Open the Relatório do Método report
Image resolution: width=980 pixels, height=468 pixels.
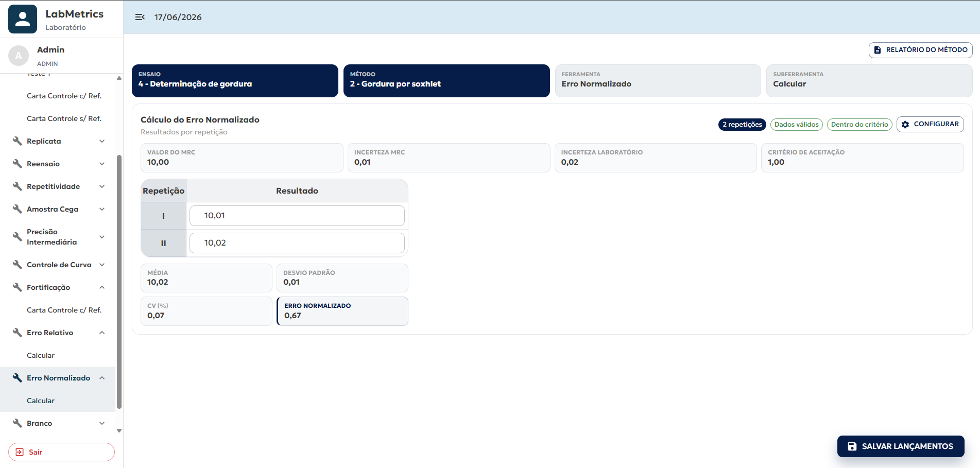tap(920, 50)
